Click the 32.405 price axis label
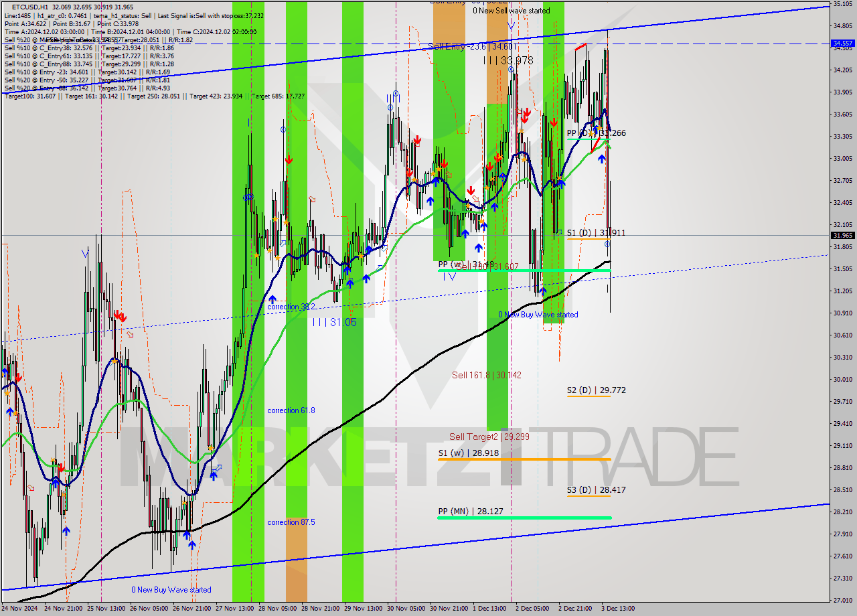 [x=842, y=203]
